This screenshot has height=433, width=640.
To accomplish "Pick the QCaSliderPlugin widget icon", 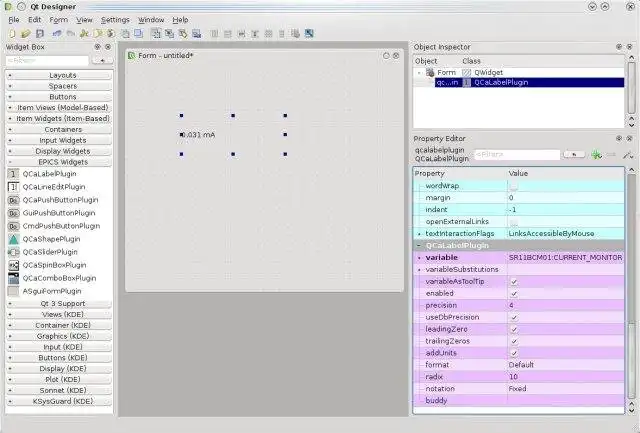I will [x=13, y=252].
